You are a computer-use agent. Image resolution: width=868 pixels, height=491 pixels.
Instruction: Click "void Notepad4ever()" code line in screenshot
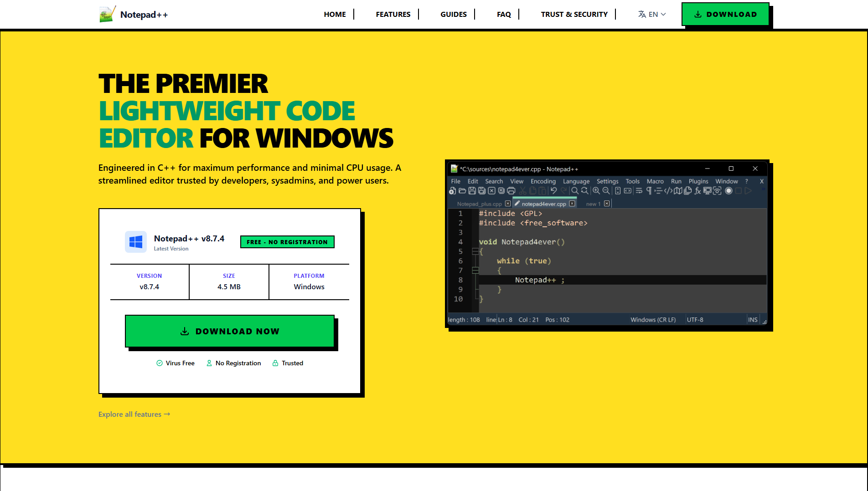coord(522,242)
